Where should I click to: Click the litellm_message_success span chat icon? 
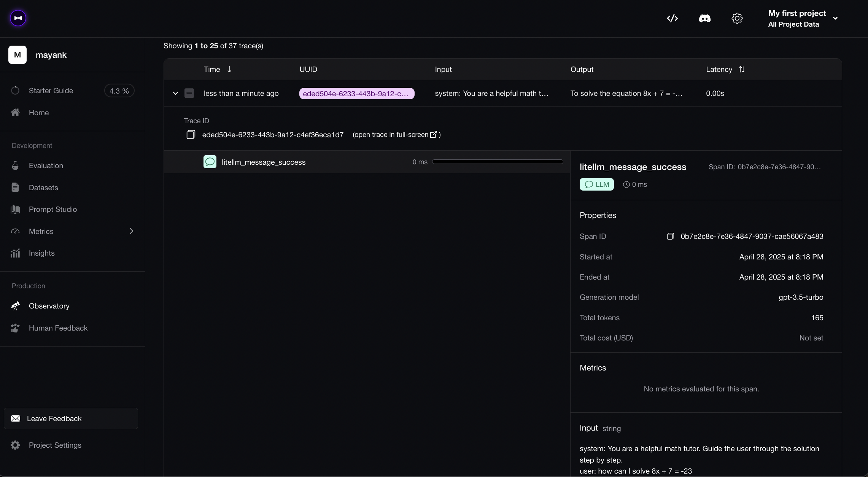point(210,162)
